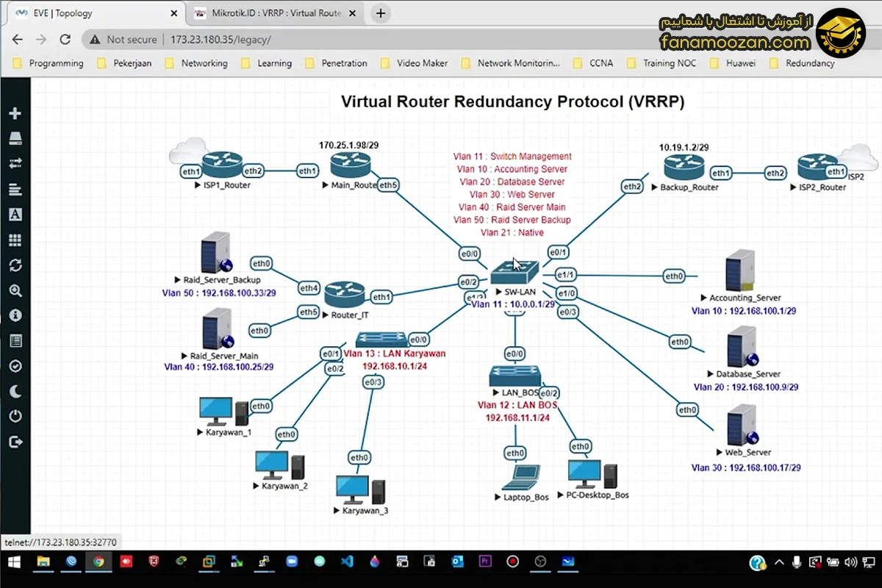882x588 pixels.
Task: Select the Accounting_Server node icon
Action: (x=739, y=271)
